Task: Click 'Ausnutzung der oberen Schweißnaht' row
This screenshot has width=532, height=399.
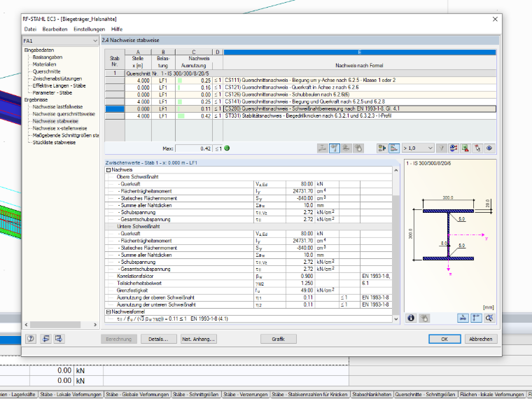Action: point(248,297)
